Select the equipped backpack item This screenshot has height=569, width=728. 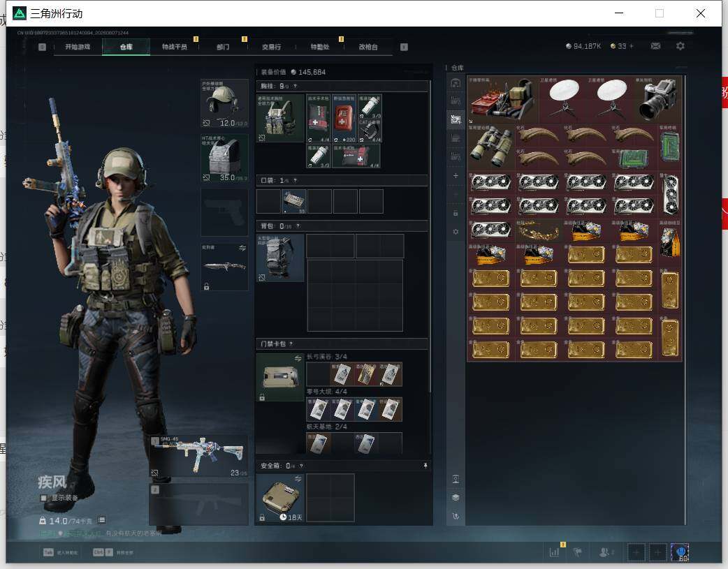280,258
